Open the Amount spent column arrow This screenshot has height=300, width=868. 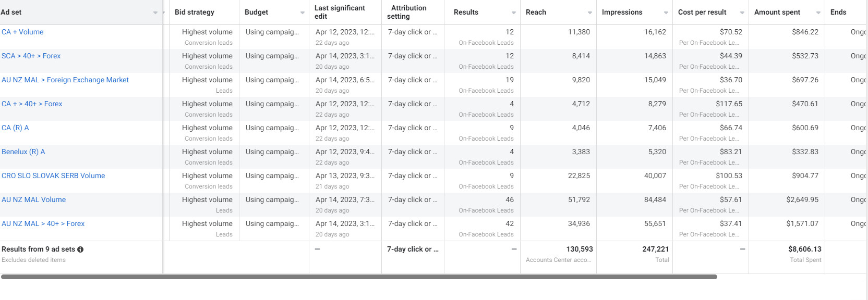[818, 12]
